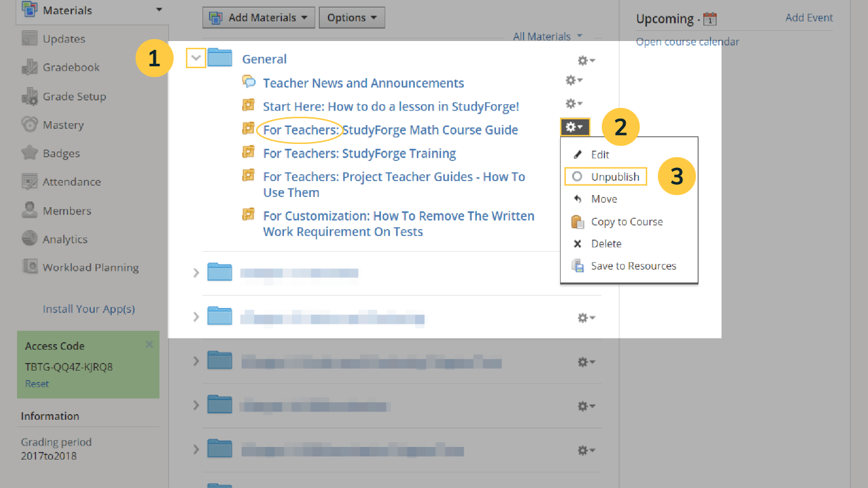The height and width of the screenshot is (488, 868).
Task: Click the 2017to2018 grading period text
Action: click(x=49, y=456)
